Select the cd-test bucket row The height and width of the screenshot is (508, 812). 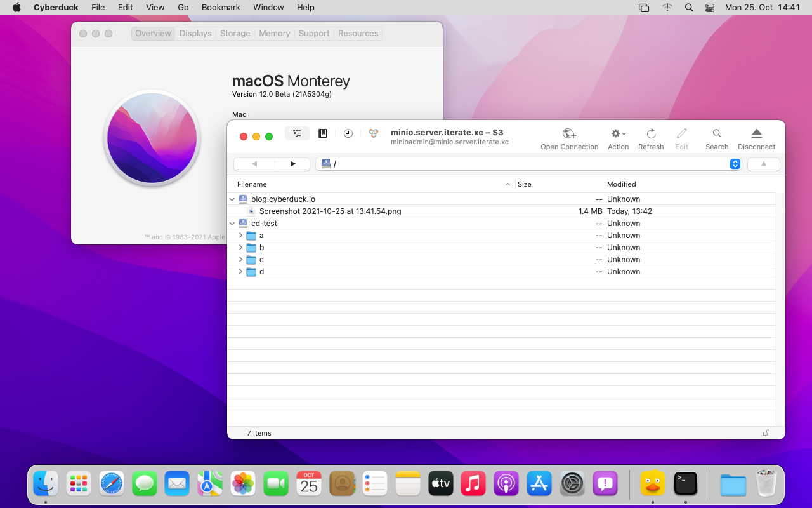click(502, 224)
